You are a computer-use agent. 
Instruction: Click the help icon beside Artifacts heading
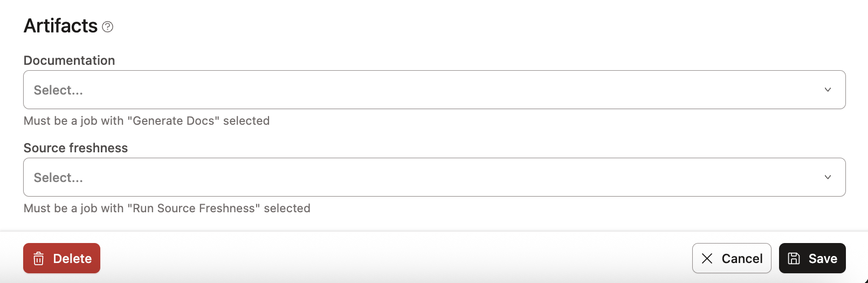[x=108, y=26]
